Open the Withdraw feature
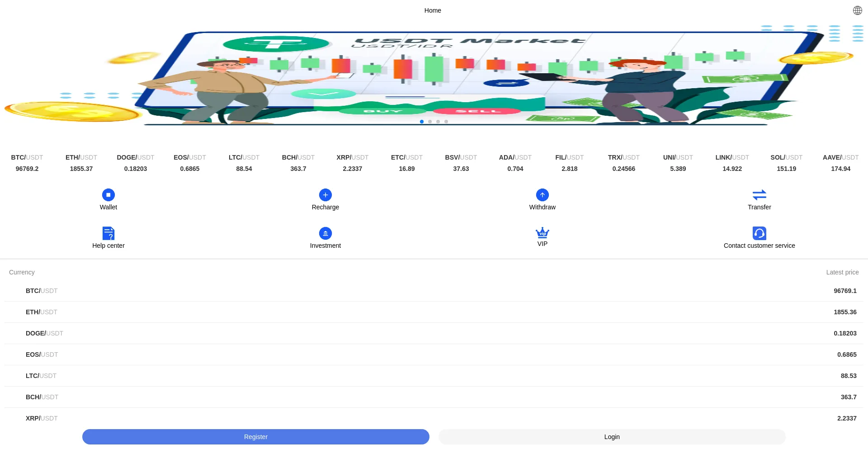The height and width of the screenshot is (449, 868). pyautogui.click(x=542, y=199)
